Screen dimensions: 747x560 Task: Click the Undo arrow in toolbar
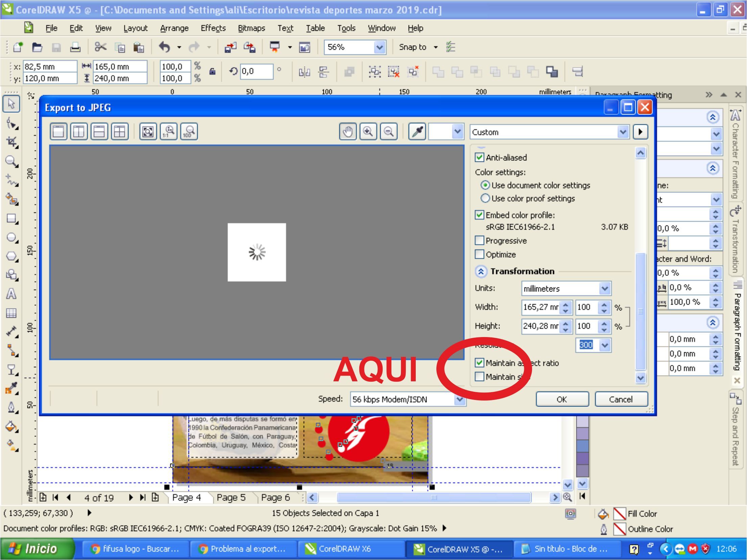point(164,47)
